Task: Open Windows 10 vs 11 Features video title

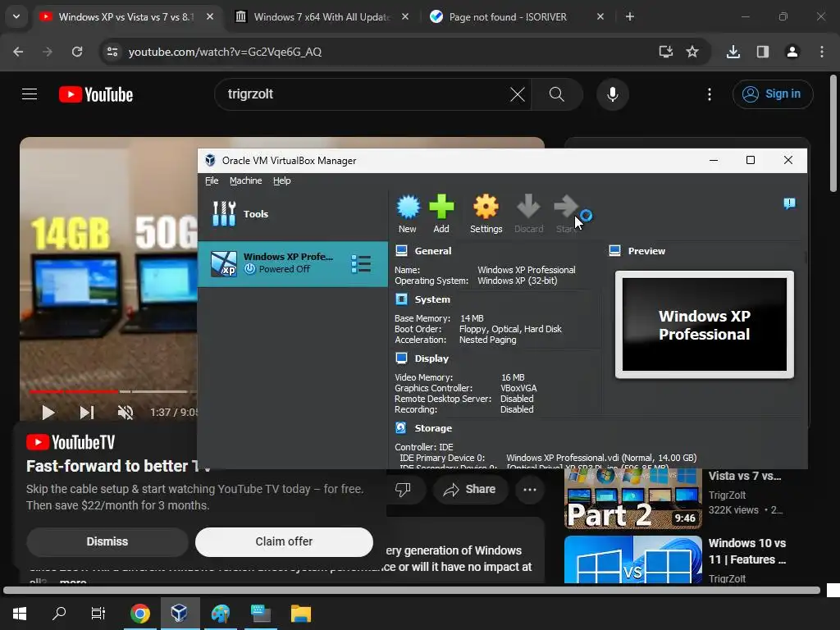Action: click(x=747, y=551)
